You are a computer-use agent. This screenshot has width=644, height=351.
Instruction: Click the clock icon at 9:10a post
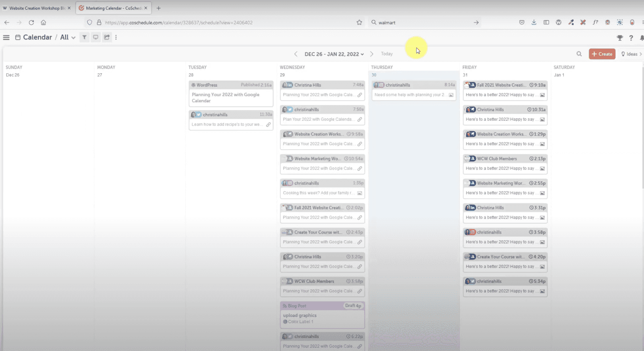[531, 85]
